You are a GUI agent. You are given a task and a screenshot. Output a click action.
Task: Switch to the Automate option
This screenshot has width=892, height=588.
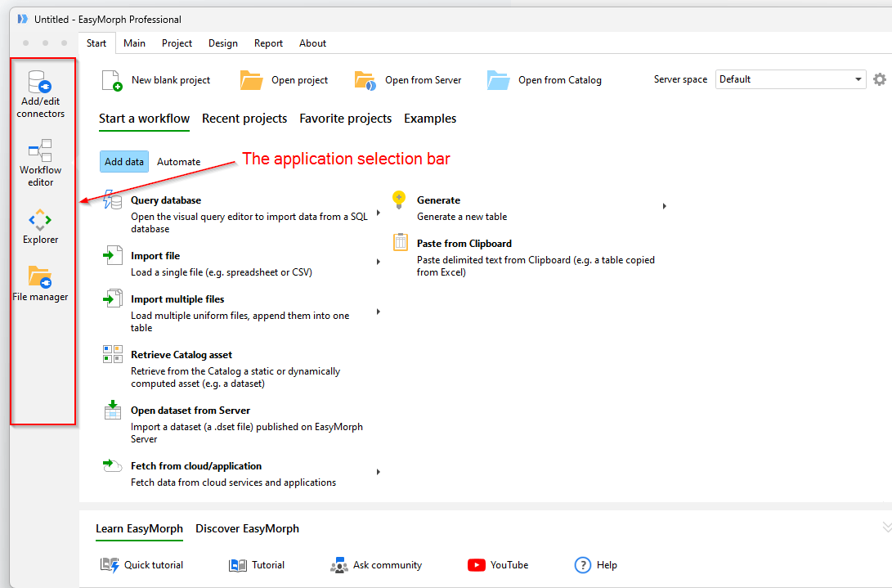(178, 162)
